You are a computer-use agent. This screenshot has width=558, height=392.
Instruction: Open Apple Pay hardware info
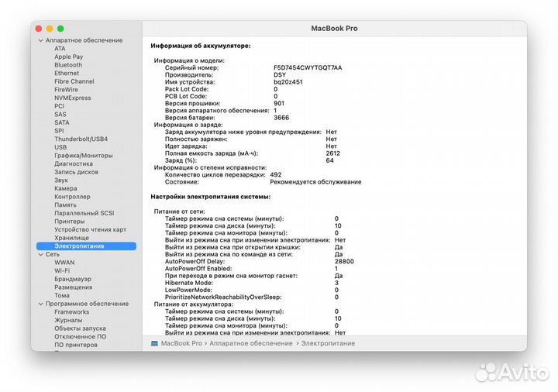click(x=68, y=57)
